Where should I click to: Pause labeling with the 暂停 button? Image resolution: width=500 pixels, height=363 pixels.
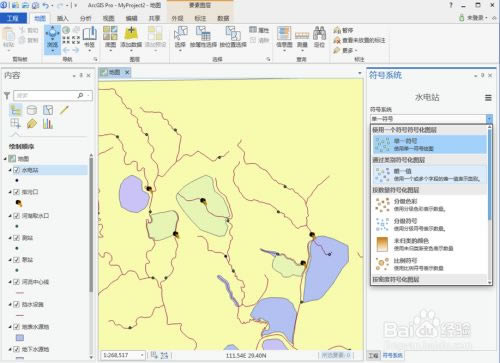click(x=343, y=30)
